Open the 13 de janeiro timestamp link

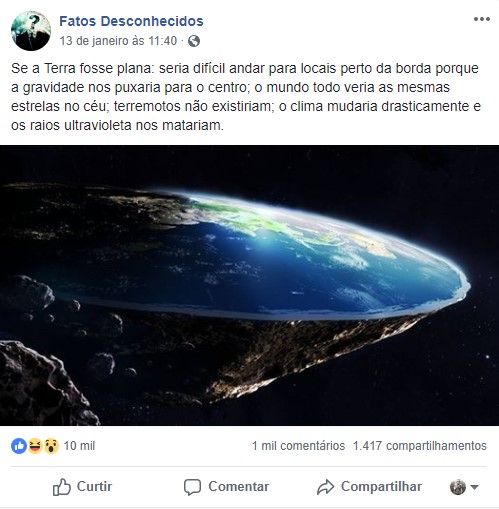click(118, 41)
